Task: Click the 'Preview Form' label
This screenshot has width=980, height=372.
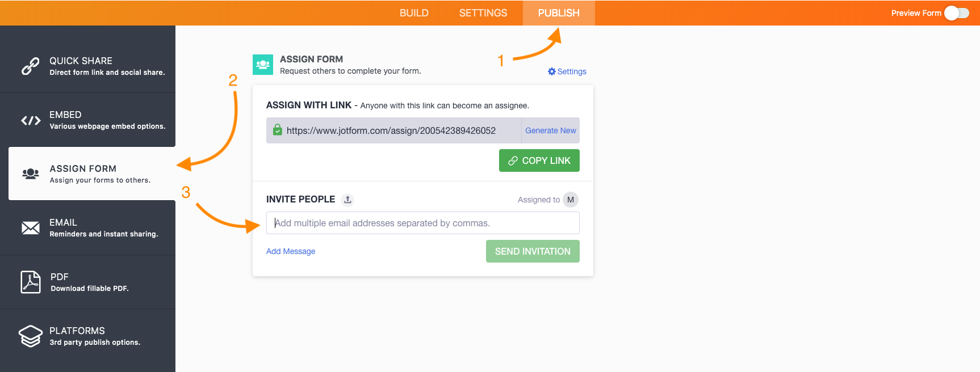Action: (x=916, y=13)
